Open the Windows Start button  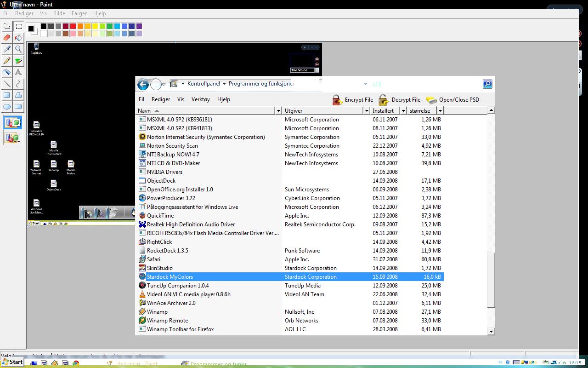click(x=12, y=362)
